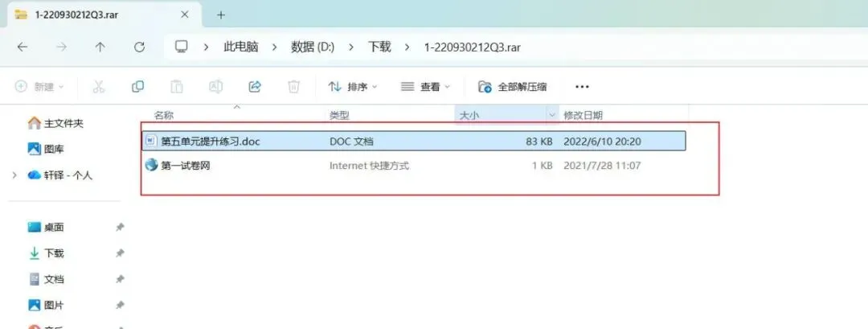Click the pin icon next to 下载
Image resolution: width=868 pixels, height=329 pixels.
coord(120,253)
